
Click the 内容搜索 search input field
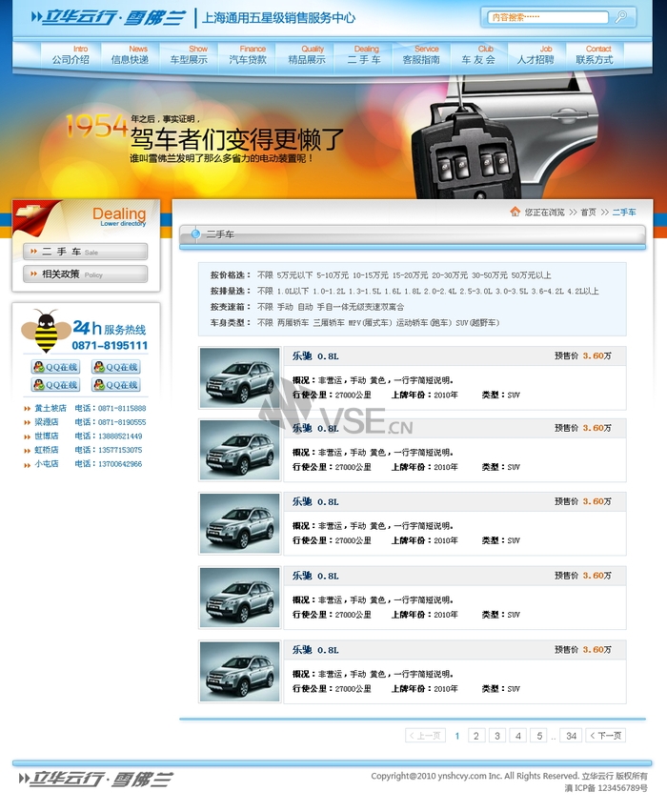547,17
